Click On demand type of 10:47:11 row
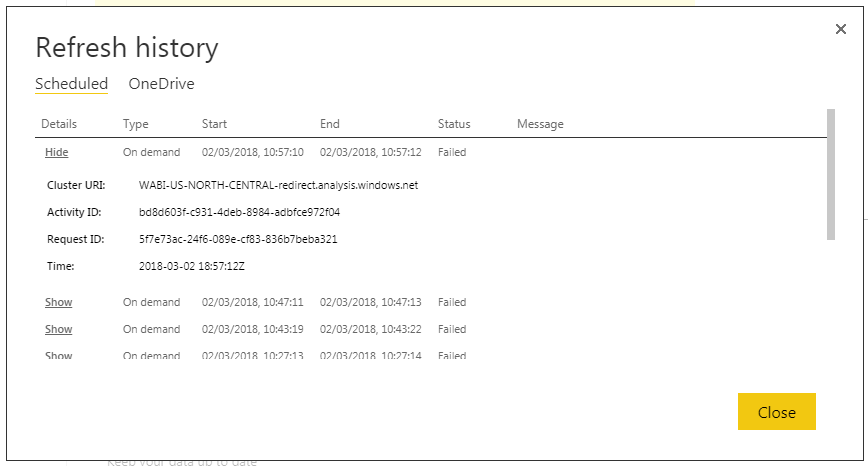This screenshot has width=868, height=466. 152,302
